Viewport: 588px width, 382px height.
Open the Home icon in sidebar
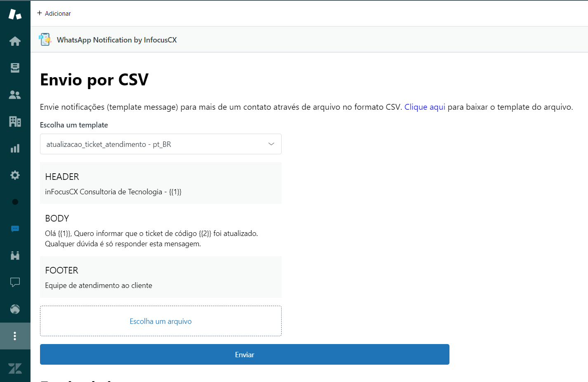tap(15, 41)
